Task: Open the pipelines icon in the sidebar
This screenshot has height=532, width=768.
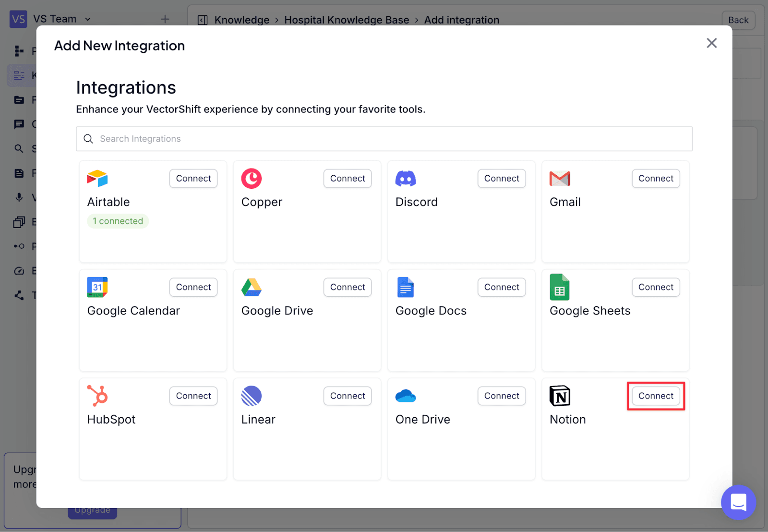Action: [x=19, y=51]
